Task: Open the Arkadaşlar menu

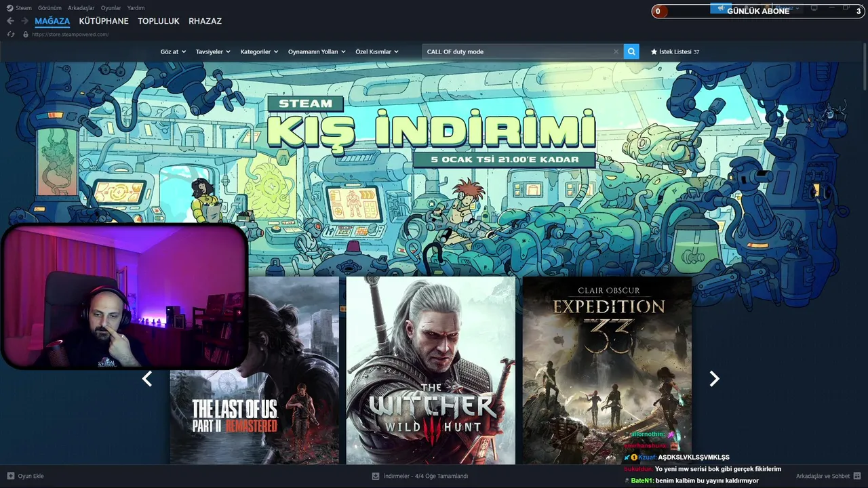Action: [81, 8]
